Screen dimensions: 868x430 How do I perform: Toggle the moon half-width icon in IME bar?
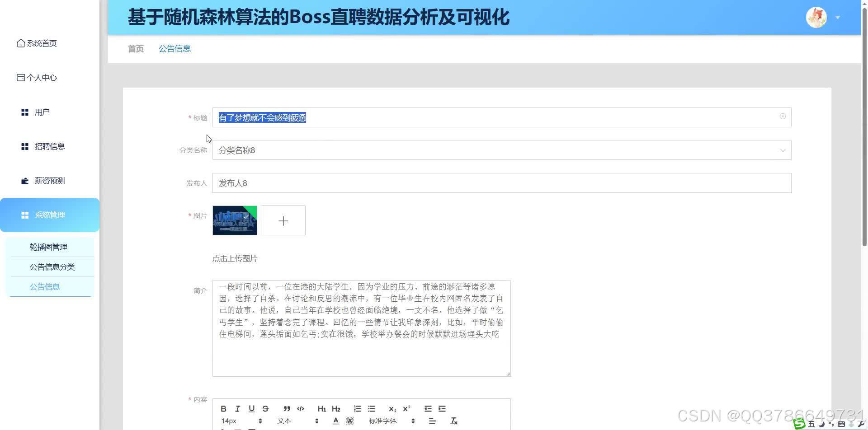821,424
